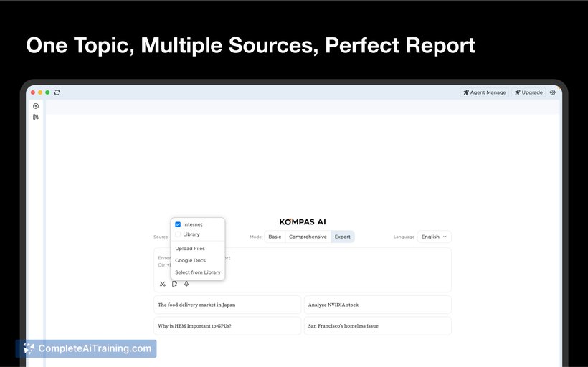This screenshot has width=588, height=367.
Task: Click the scissors icon under the prompt box
Action: click(162, 284)
